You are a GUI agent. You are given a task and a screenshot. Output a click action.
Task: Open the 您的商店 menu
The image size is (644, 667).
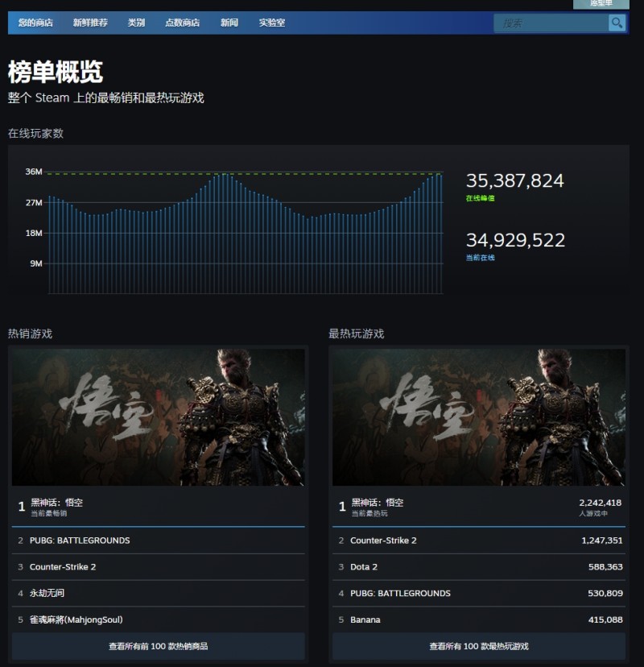pos(35,23)
